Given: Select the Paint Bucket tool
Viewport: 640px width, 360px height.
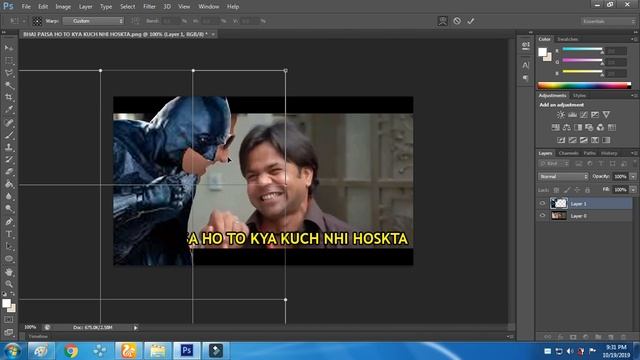Looking at the screenshot, I should click(x=9, y=184).
